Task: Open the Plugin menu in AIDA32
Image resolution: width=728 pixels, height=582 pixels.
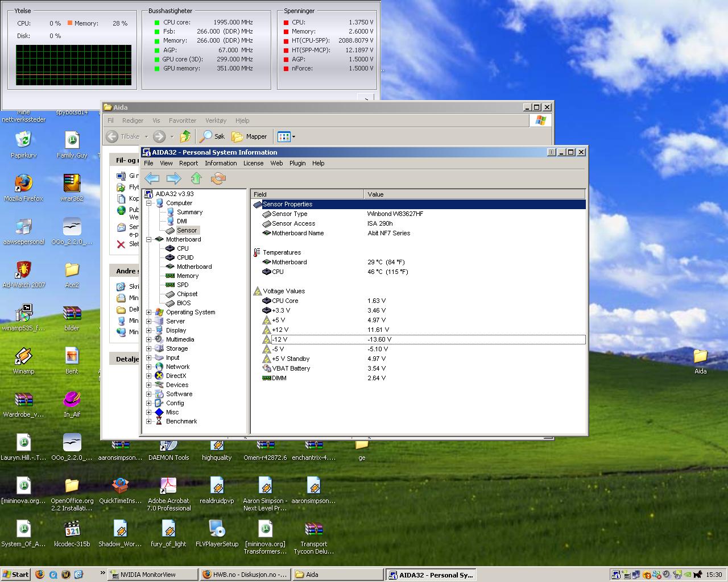Action: click(297, 163)
